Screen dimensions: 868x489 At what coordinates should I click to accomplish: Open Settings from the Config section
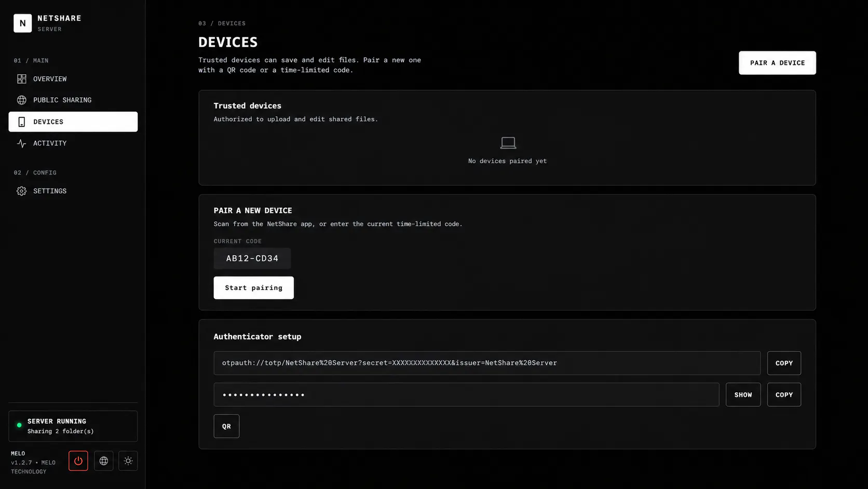coord(73,191)
